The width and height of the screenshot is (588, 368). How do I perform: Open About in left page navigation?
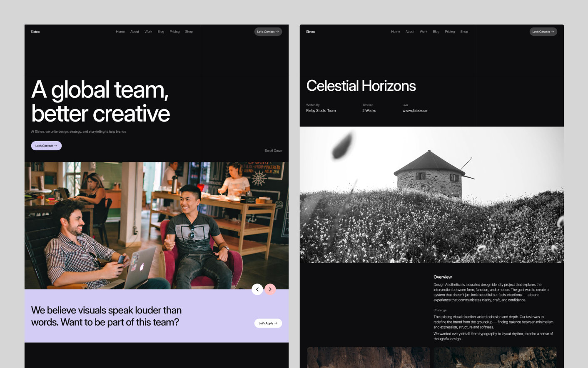pos(135,32)
